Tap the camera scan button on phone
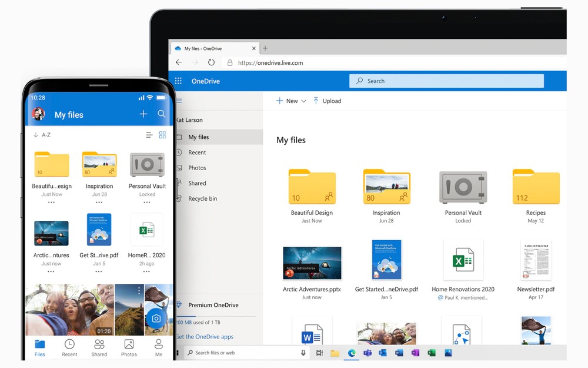 [x=156, y=319]
